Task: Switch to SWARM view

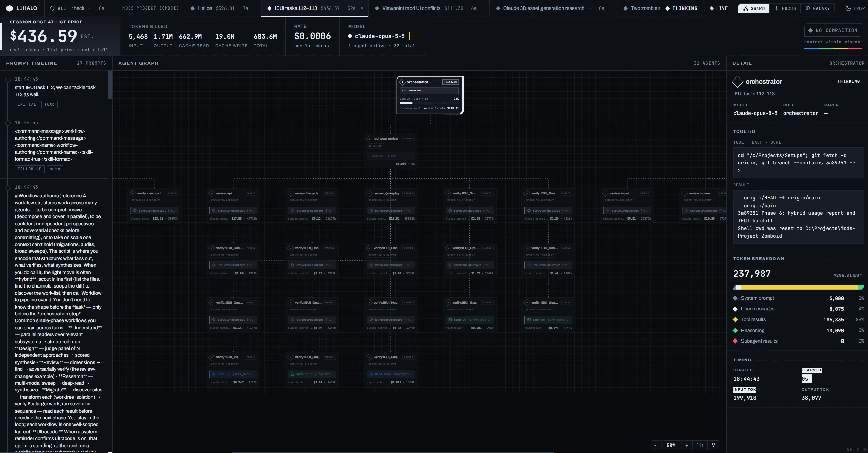Action: (x=754, y=8)
